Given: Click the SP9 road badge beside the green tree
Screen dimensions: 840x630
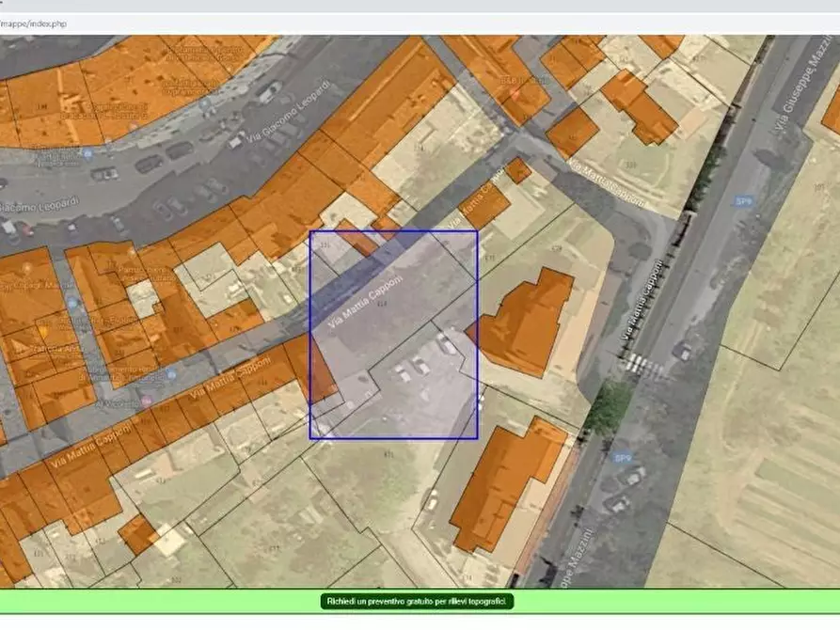Looking at the screenshot, I should (622, 458).
